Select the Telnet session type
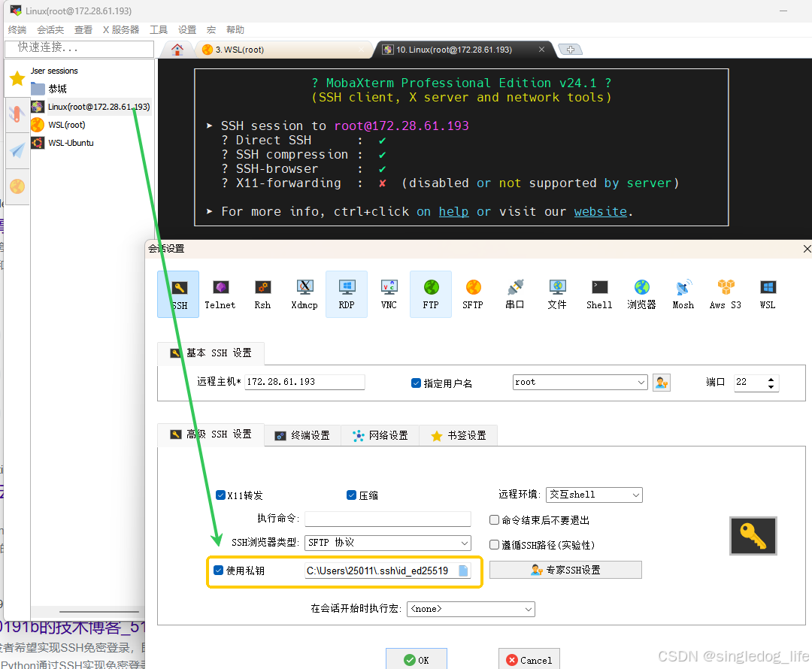Viewport: 812px width, 669px height. tap(220, 294)
